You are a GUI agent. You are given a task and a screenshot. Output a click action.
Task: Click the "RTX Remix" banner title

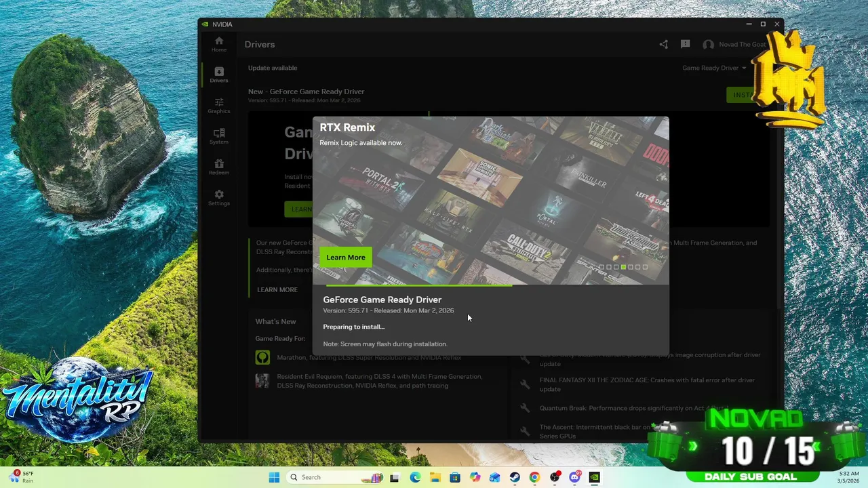tap(347, 127)
